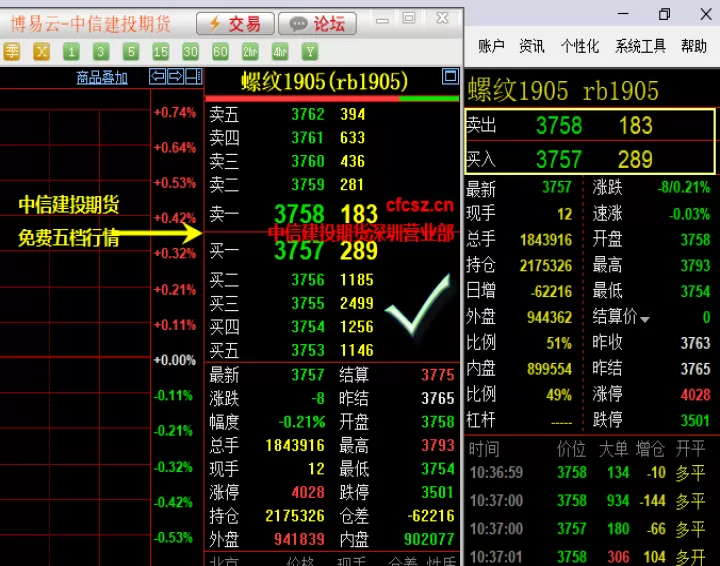Select the 4hr chart period icon
The height and width of the screenshot is (566, 720).
[280, 51]
